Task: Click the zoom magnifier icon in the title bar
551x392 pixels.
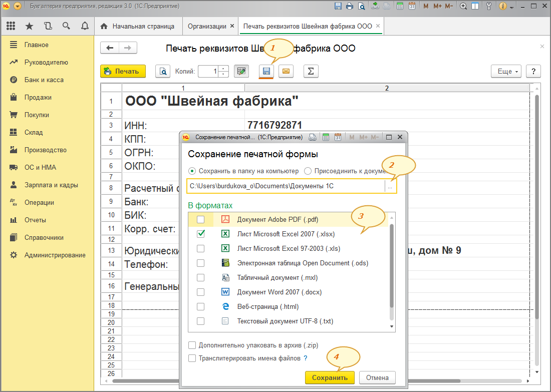Action: pos(464,6)
